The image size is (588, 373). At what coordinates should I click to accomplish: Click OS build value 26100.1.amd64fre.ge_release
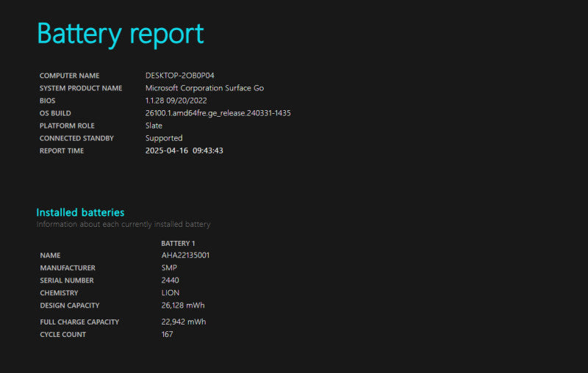(218, 113)
